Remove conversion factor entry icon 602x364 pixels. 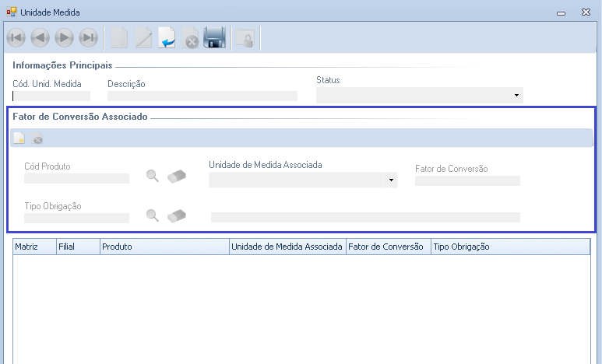pos(37,138)
